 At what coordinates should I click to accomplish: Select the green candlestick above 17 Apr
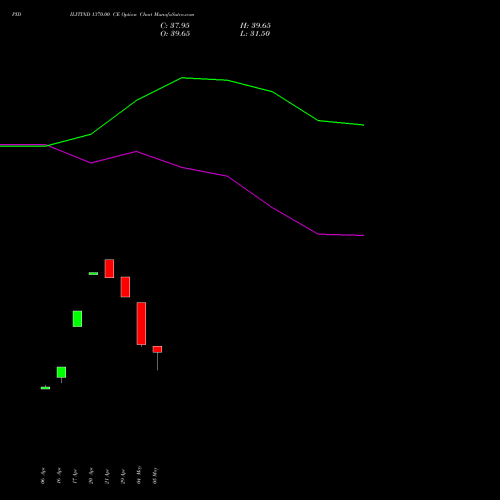tap(77, 319)
